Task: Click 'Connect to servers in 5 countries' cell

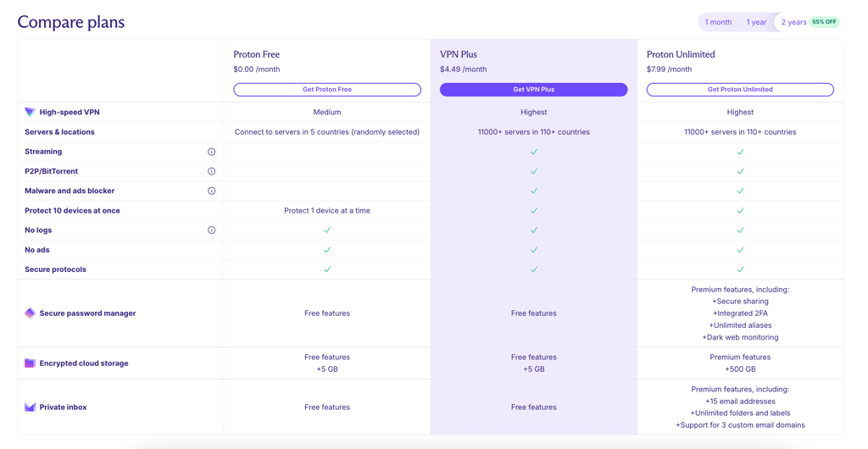Action: click(x=327, y=132)
